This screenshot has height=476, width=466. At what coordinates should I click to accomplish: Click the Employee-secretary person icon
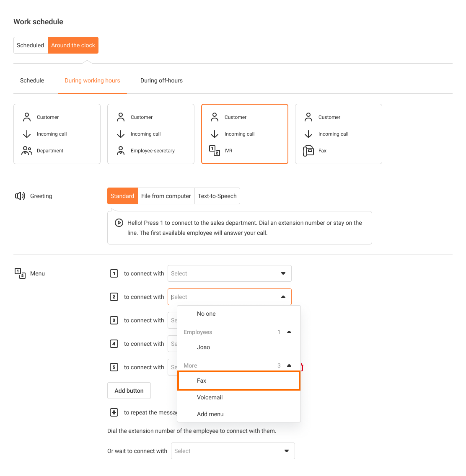tap(121, 151)
